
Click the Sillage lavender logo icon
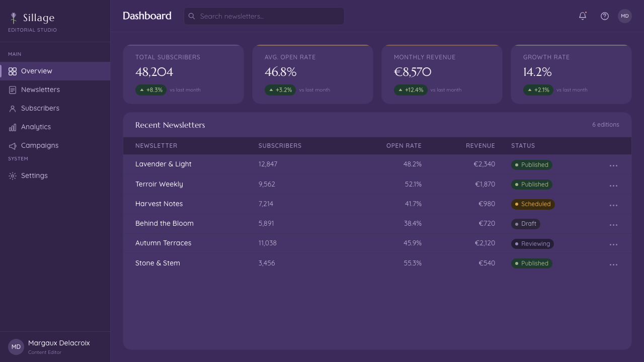[14, 18]
